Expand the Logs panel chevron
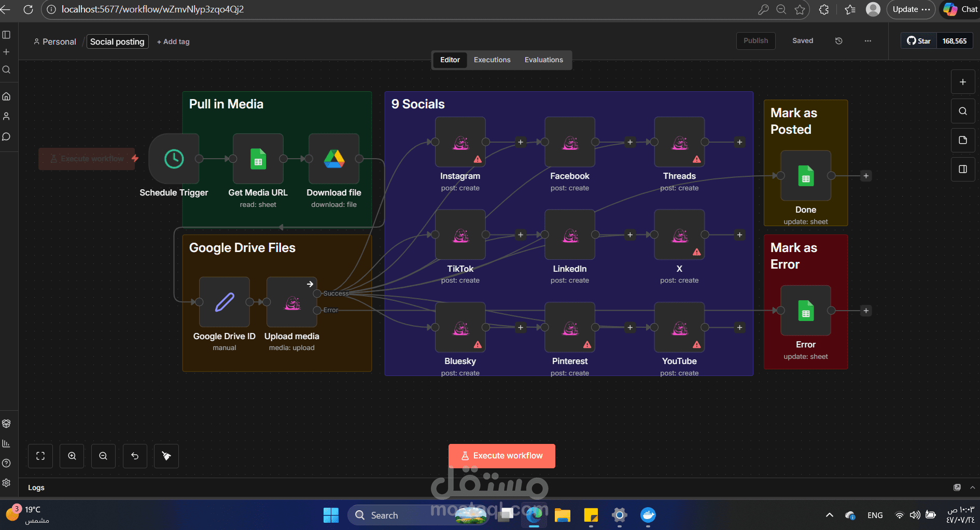The image size is (980, 530). pos(973,487)
